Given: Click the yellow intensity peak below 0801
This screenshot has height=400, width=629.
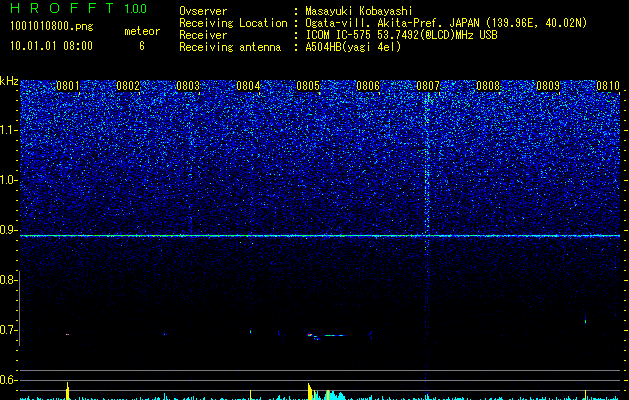Looking at the screenshot, I should coord(67,391).
